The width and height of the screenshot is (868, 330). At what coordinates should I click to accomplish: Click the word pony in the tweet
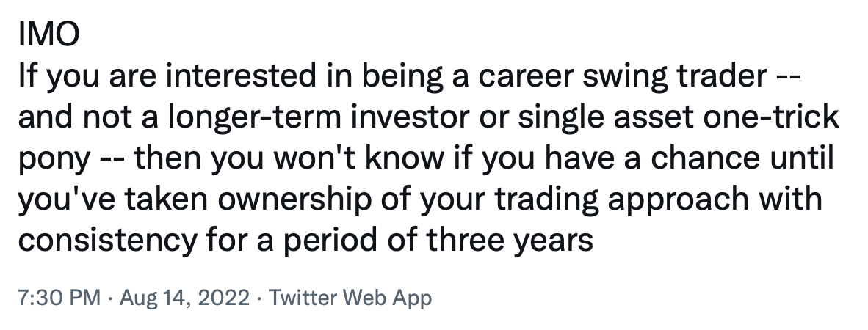[x=54, y=158]
